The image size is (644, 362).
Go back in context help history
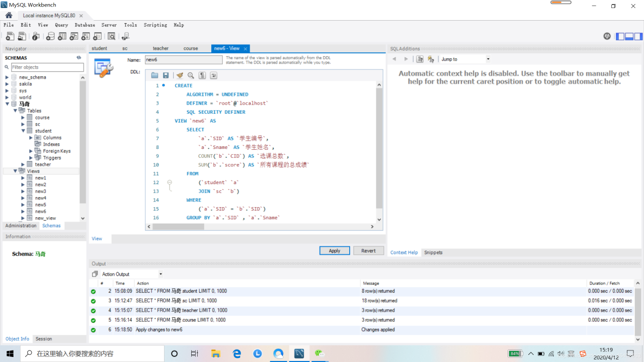[x=394, y=59]
